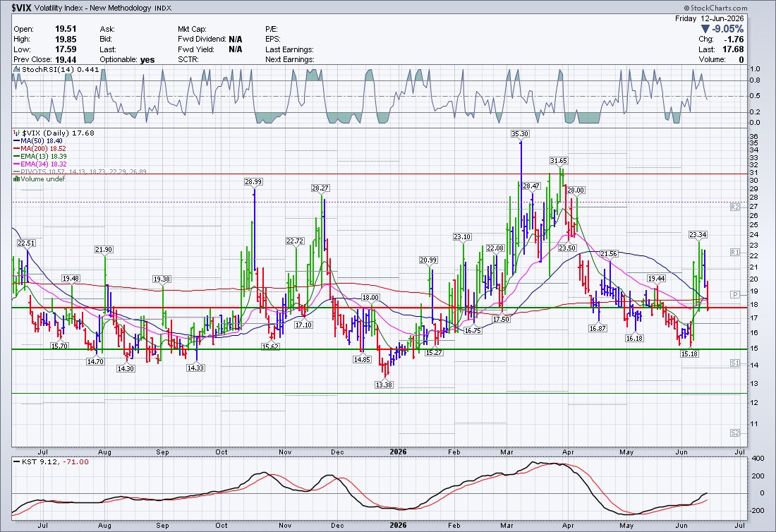Click the 21.56 price label
This screenshot has height=532, width=776.
click(x=609, y=253)
